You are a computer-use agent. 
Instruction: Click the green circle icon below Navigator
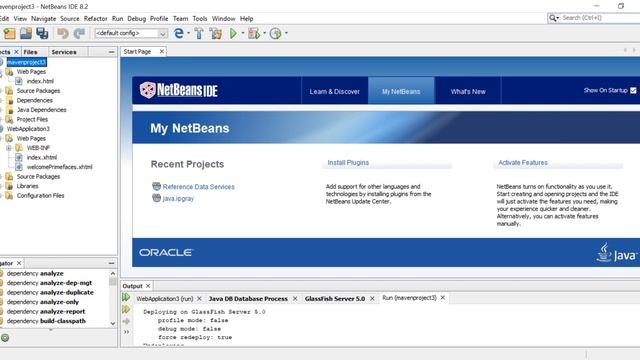(x=5, y=338)
